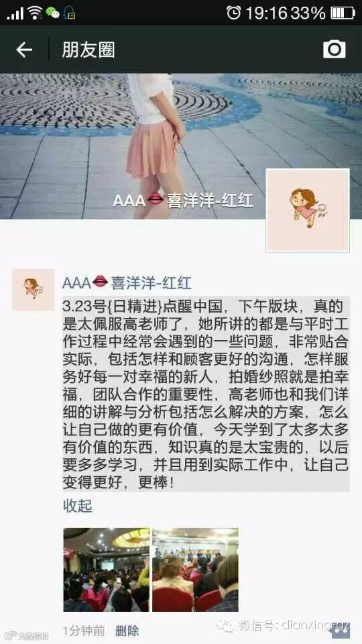Open the poster's small avatar beside post
The height and width of the screenshot is (644, 362).
33,290
